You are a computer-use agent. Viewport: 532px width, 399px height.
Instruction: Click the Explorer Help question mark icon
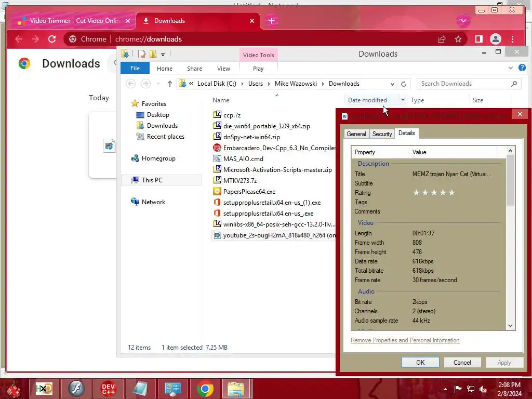pyautogui.click(x=522, y=68)
